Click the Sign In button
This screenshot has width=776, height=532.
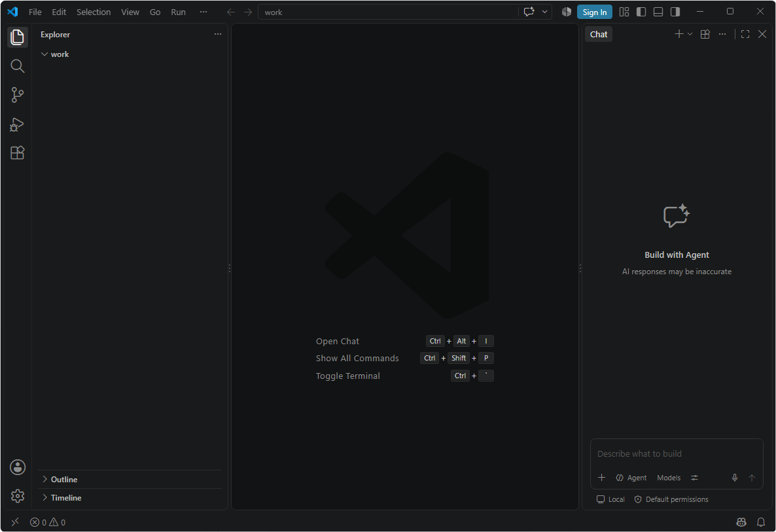point(594,12)
